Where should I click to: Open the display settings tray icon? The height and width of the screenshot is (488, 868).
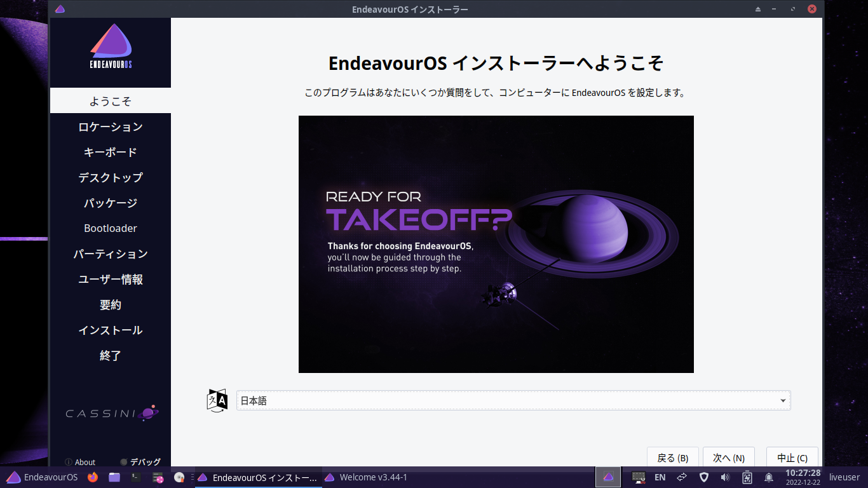tap(639, 477)
